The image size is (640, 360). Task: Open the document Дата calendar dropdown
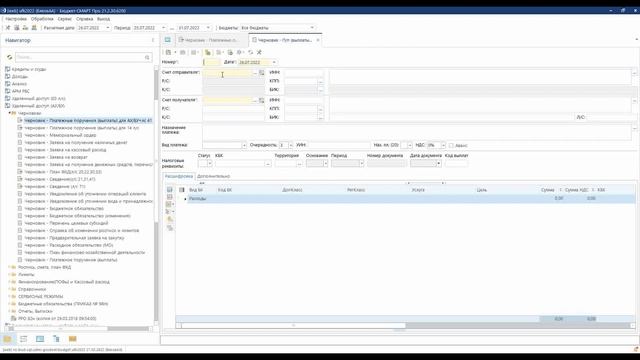point(274,62)
